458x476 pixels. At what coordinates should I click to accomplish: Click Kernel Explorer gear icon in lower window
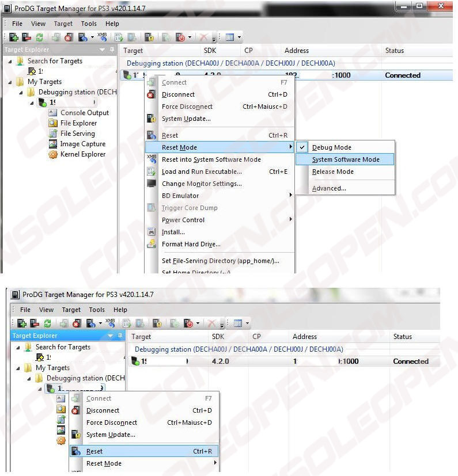pos(61,440)
